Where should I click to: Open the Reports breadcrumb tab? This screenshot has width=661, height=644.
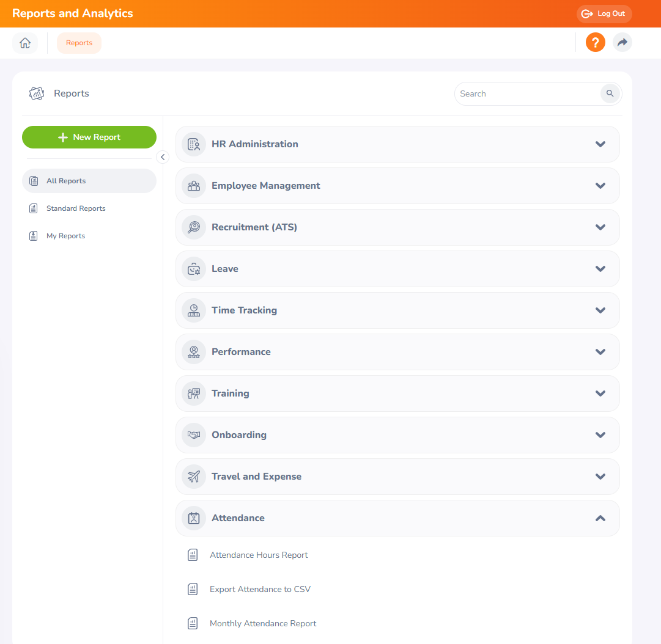click(x=79, y=43)
